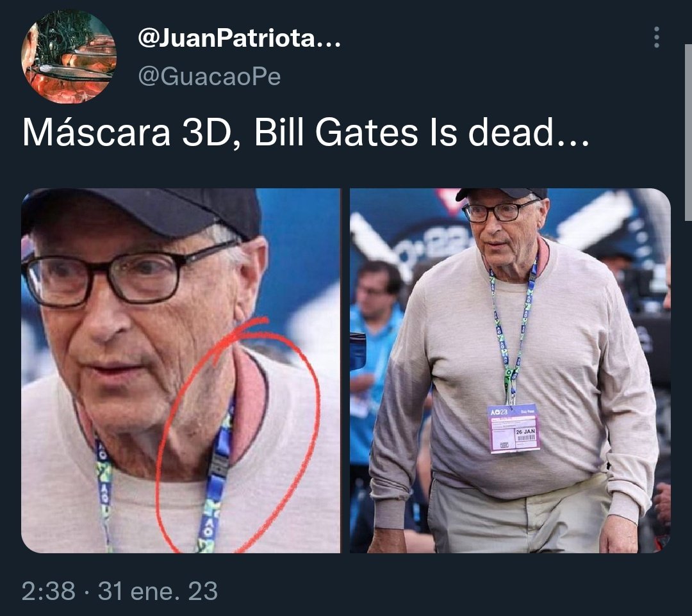Click the dark cap in the left photo
The width and height of the screenshot is (692, 616).
pyautogui.click(x=145, y=213)
